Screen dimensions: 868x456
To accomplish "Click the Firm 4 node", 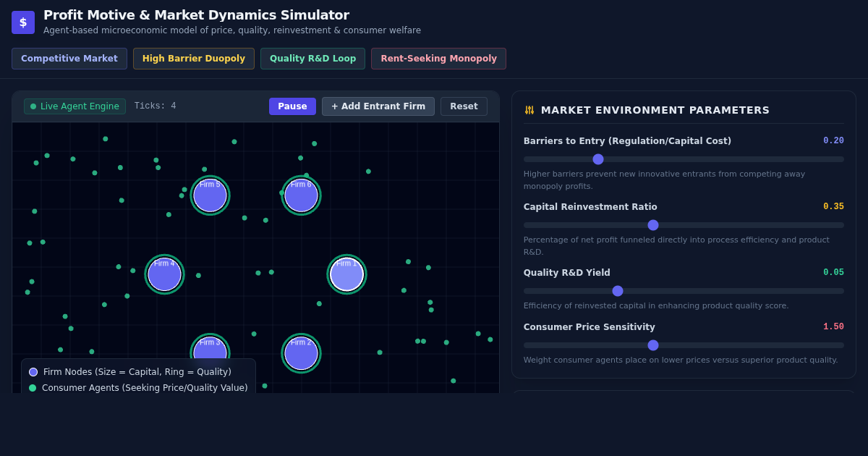I will (x=164, y=274).
